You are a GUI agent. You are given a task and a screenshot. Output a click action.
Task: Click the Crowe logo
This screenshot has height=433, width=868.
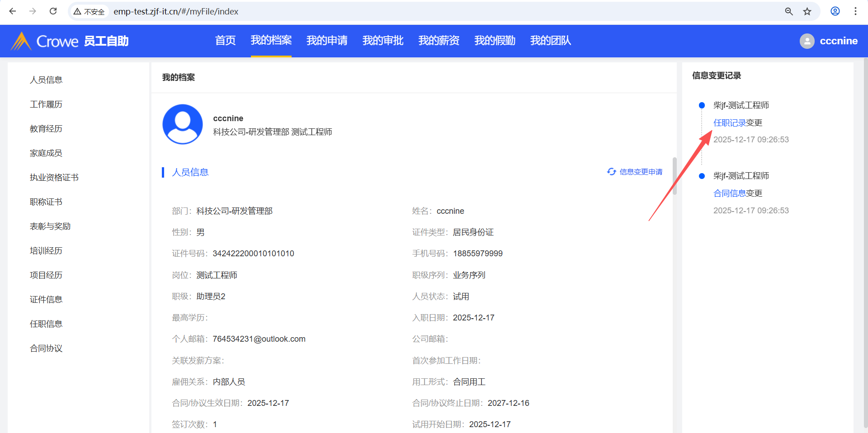[45, 41]
